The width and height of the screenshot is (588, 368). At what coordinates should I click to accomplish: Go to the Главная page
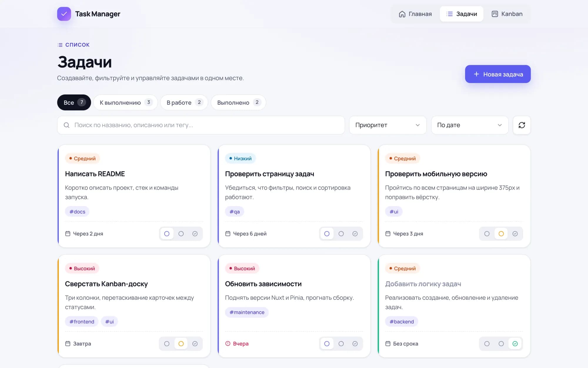415,14
